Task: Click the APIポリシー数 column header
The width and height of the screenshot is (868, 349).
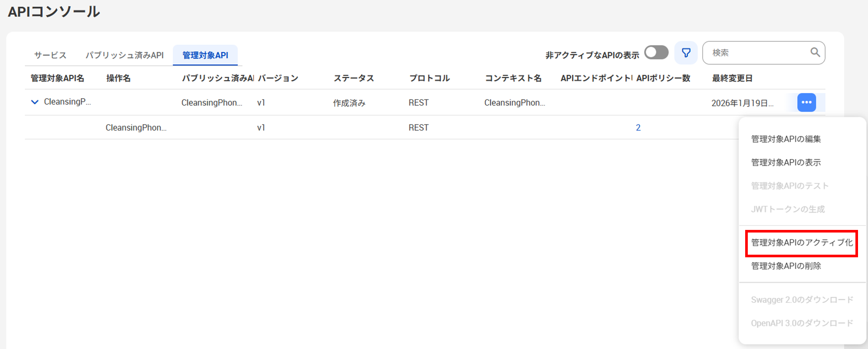Action: 663,78
